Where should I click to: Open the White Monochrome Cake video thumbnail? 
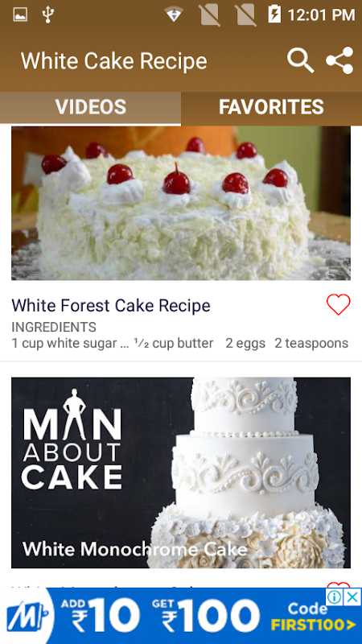(180, 473)
